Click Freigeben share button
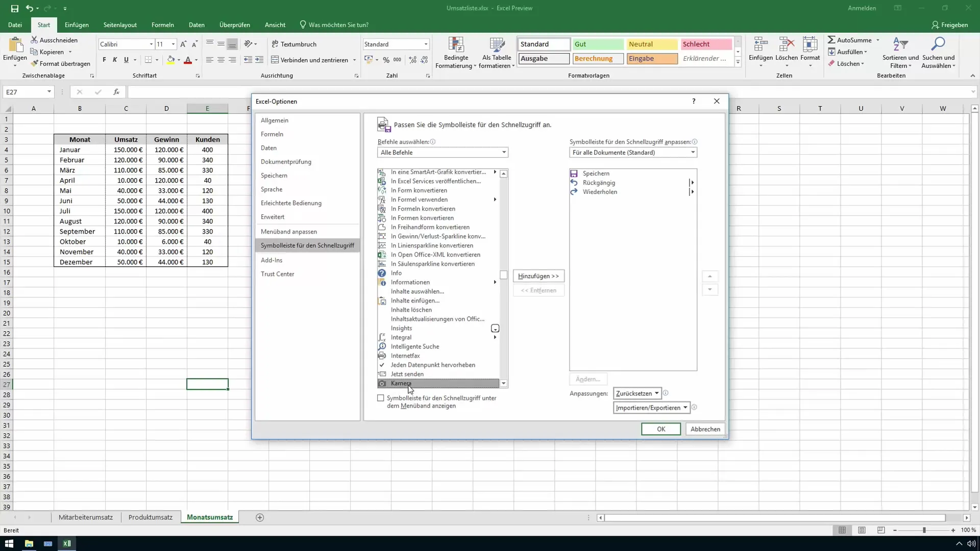The width and height of the screenshot is (980, 551). pyautogui.click(x=949, y=24)
